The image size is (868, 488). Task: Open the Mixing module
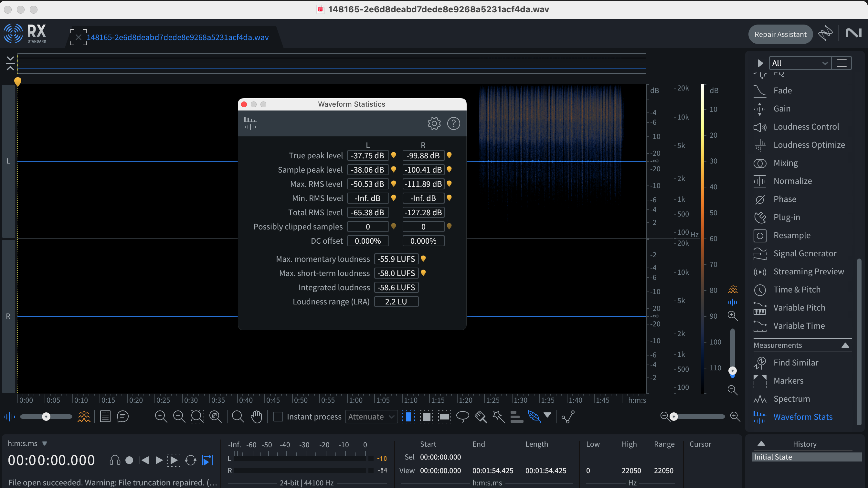click(786, 163)
